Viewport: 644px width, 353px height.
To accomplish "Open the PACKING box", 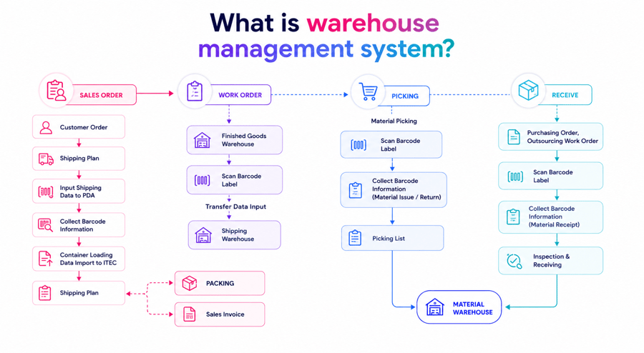I will 220,283.
